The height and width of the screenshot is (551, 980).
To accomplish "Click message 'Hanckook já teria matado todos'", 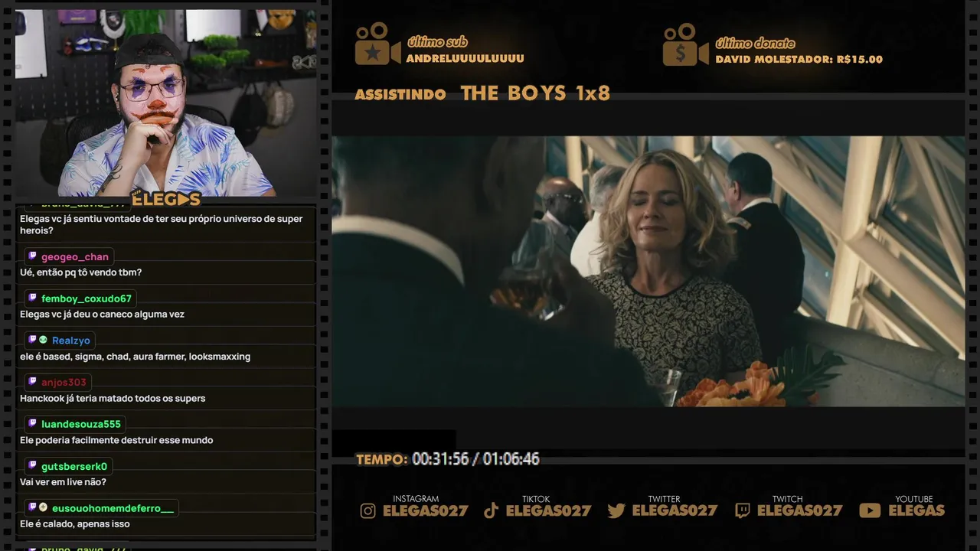I will [x=113, y=399].
